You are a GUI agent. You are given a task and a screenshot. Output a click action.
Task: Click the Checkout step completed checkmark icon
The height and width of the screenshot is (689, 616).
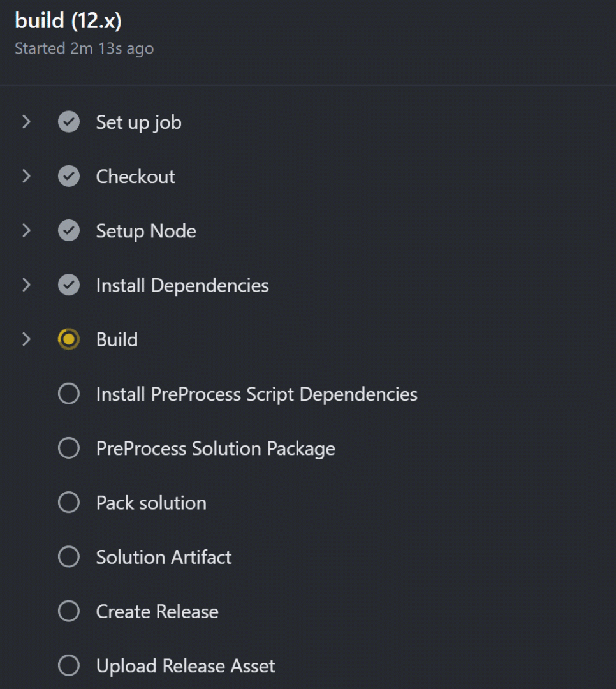click(x=69, y=176)
